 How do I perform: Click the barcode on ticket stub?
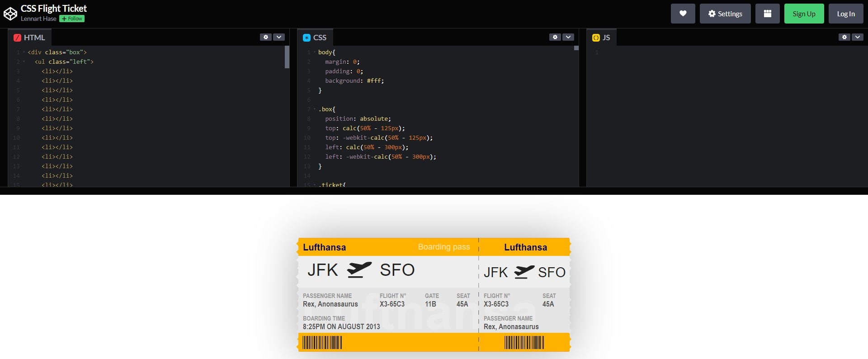click(524, 343)
